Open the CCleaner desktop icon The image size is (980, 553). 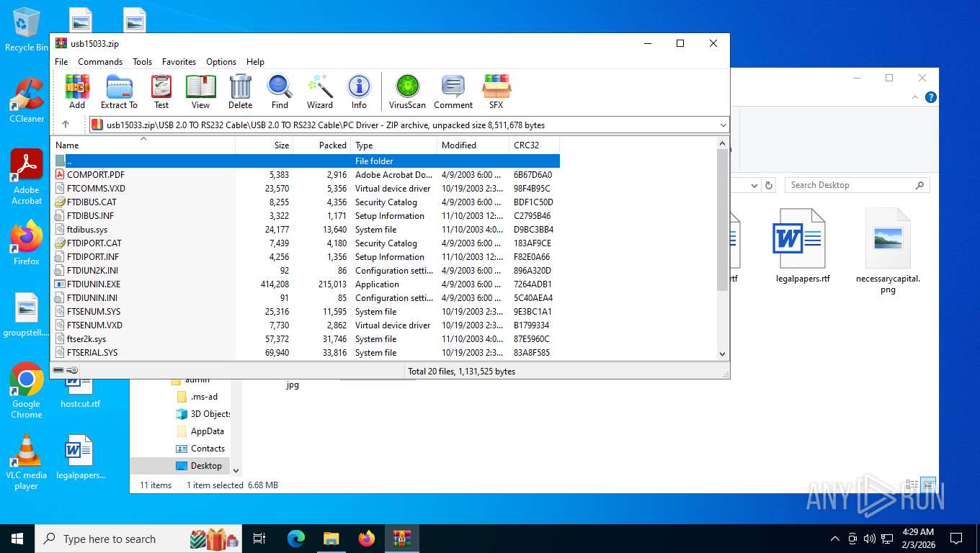point(27,101)
